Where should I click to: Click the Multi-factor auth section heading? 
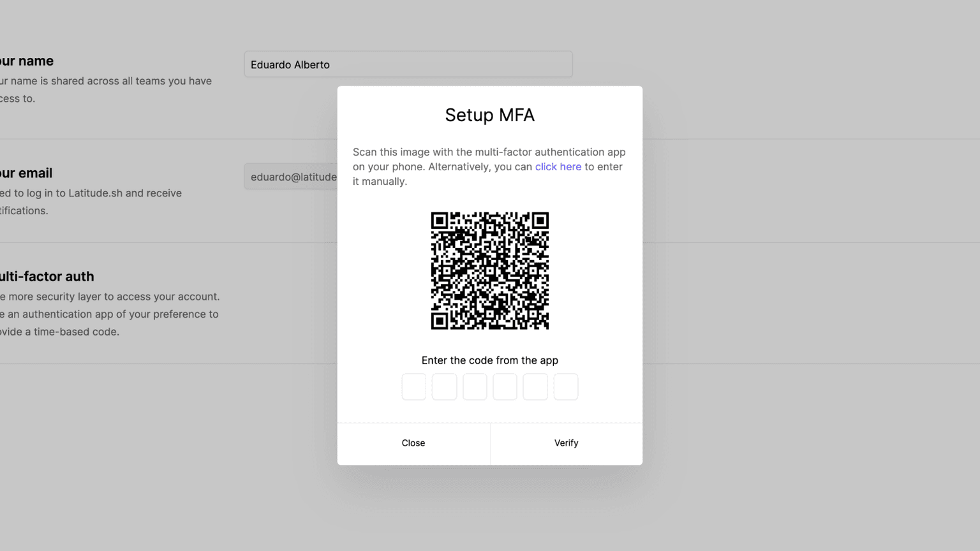(x=47, y=276)
